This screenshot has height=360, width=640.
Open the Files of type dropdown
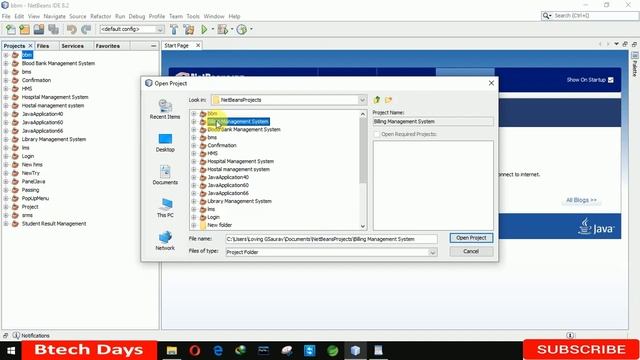[432, 252]
